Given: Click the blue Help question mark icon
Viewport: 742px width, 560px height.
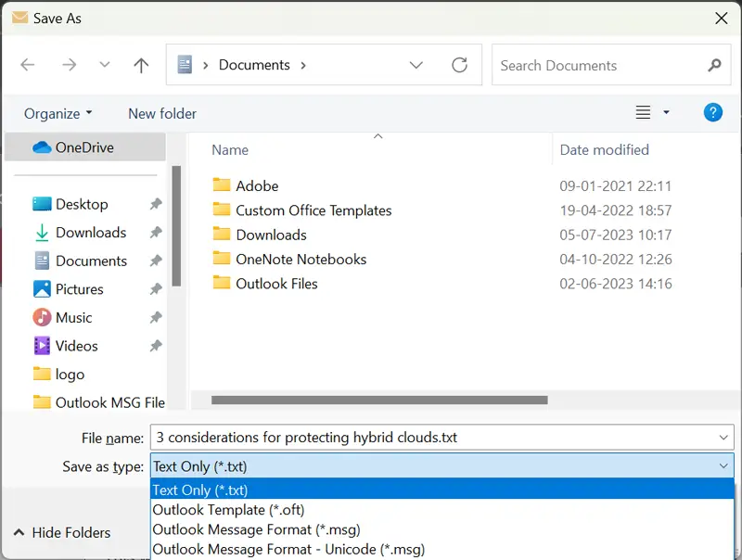Looking at the screenshot, I should click(713, 112).
